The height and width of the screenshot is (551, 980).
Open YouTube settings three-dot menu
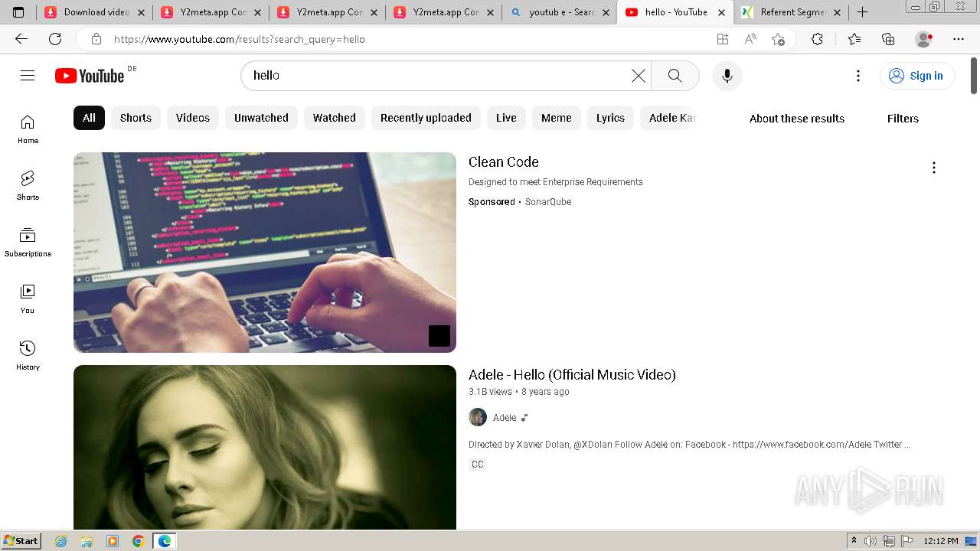coord(858,75)
